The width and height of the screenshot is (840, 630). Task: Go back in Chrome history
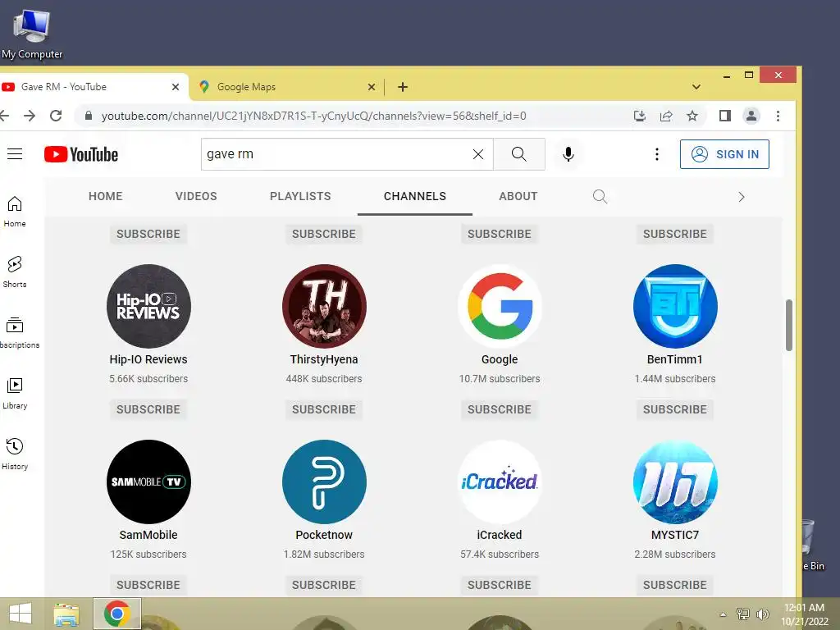pyautogui.click(x=4, y=116)
